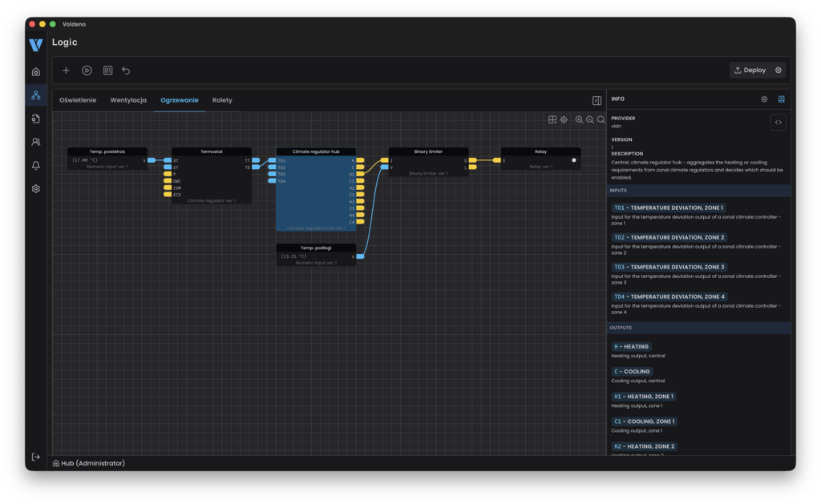
Task: Click the plus icon to add element
Action: pyautogui.click(x=66, y=71)
